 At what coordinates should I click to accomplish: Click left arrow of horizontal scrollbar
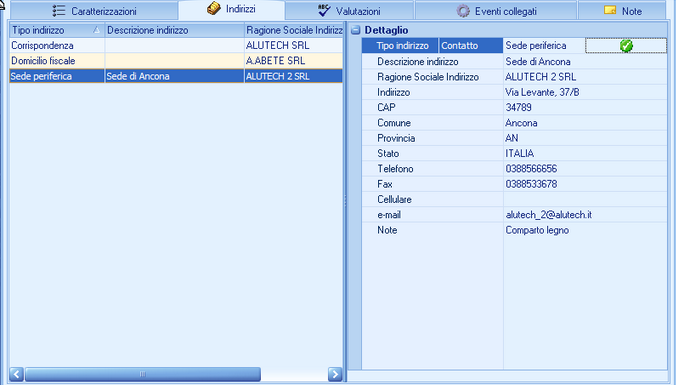[16, 374]
